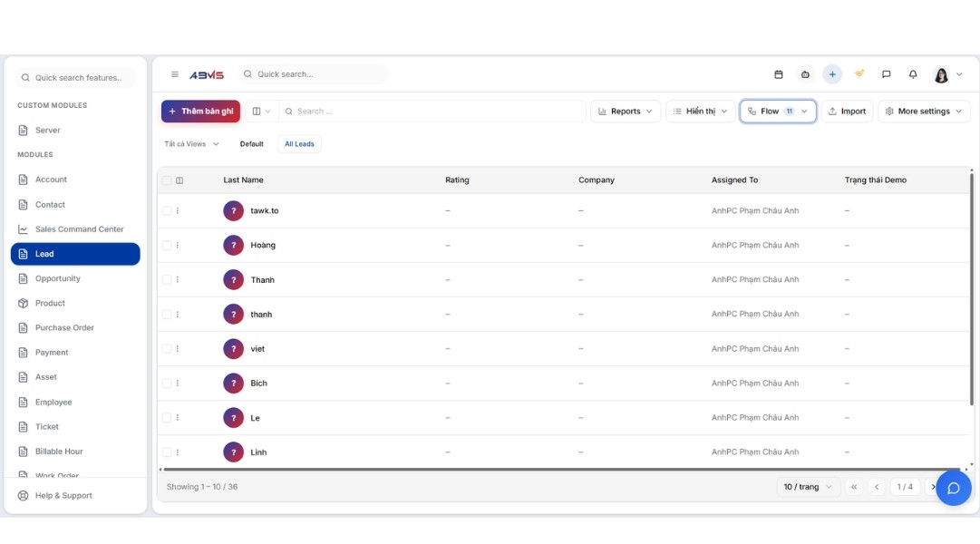The width and height of the screenshot is (980, 544).
Task: Click the Thêm bản ghi button
Action: (200, 110)
